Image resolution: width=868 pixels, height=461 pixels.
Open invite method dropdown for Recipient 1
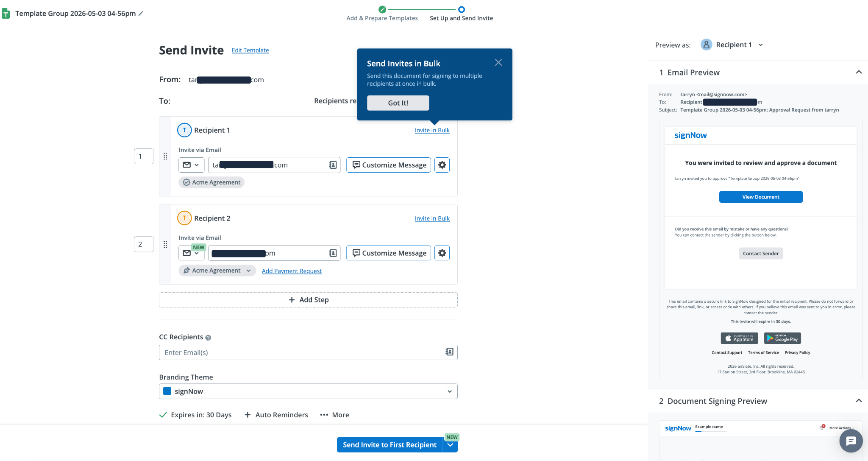pos(192,165)
